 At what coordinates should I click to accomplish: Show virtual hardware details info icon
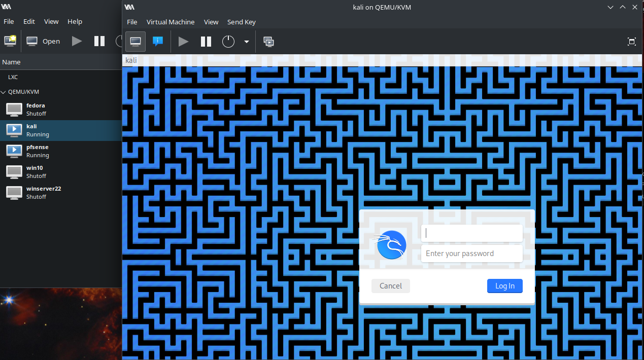tap(158, 42)
